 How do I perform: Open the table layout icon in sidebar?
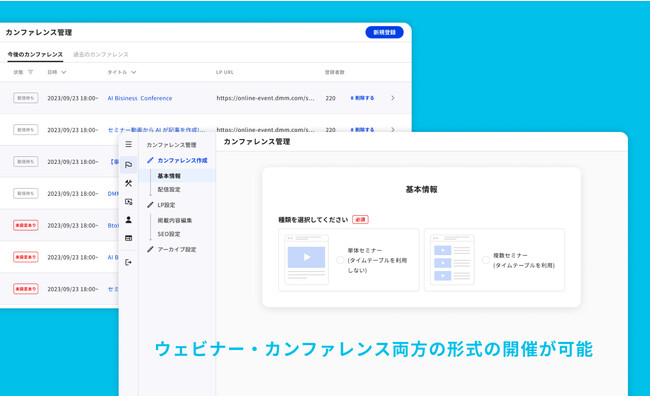coord(129,238)
